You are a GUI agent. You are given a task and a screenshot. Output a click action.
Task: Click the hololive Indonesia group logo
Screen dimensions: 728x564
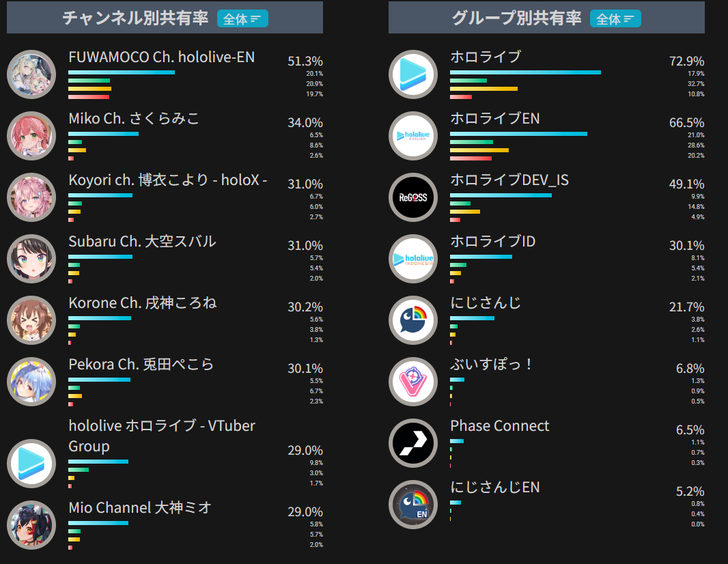[x=413, y=259]
